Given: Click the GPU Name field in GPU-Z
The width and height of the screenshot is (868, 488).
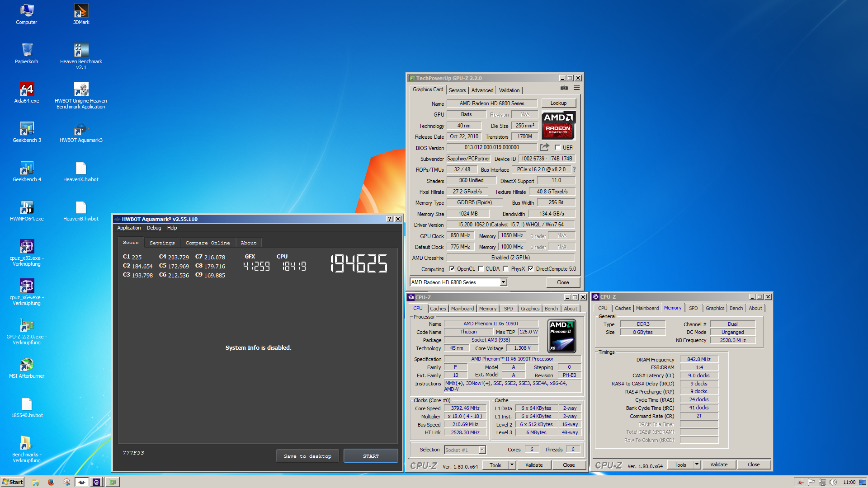Looking at the screenshot, I should click(492, 103).
